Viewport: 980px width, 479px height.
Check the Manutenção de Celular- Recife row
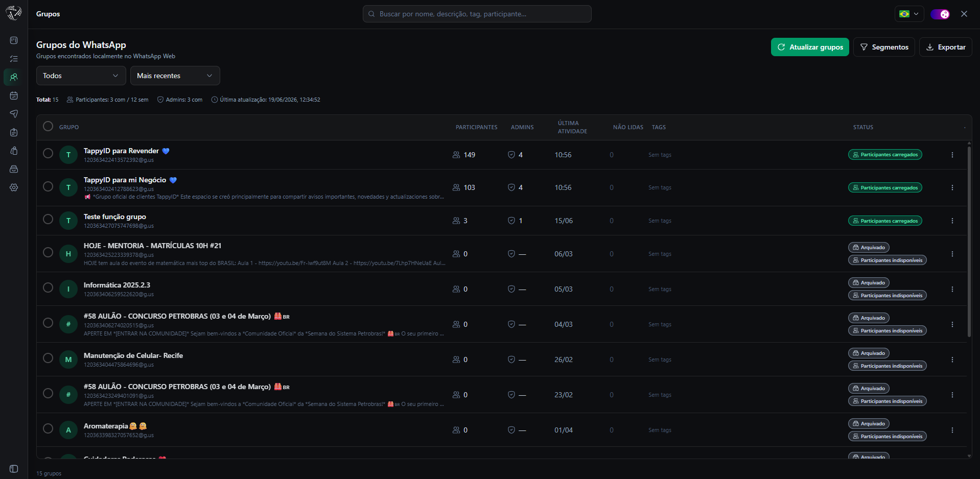click(x=48, y=358)
